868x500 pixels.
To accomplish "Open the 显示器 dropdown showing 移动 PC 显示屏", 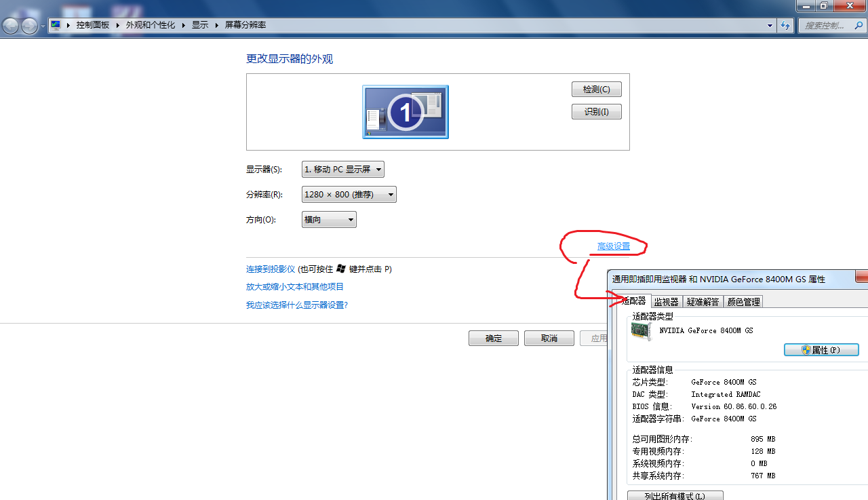I will pos(343,169).
